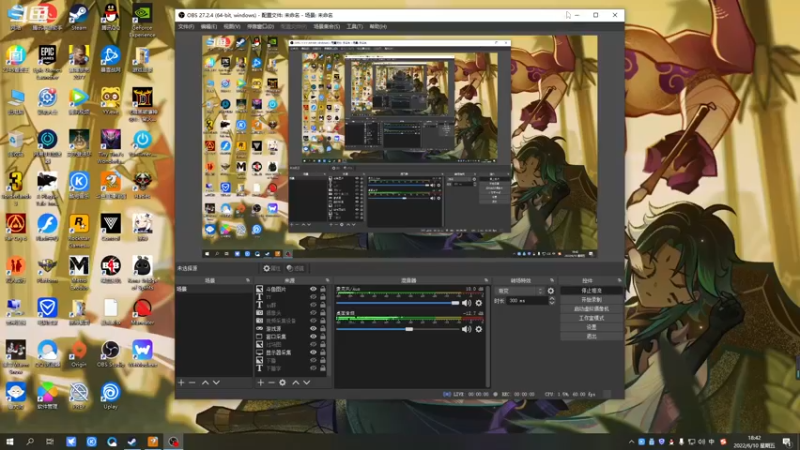
Task: Add a new source with plus icon
Action: click(261, 382)
